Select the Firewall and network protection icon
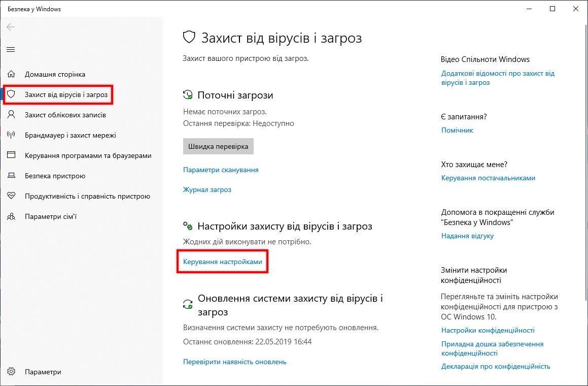The height and width of the screenshot is (386, 588). pyautogui.click(x=12, y=135)
